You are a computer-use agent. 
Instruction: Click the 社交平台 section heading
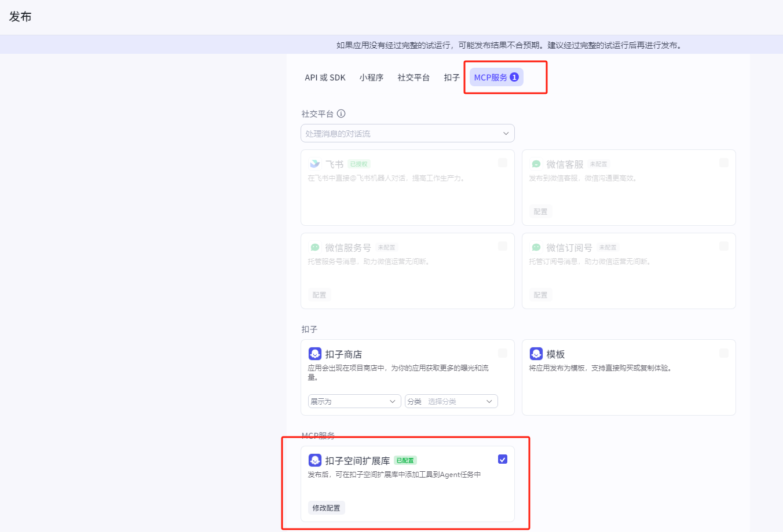pos(317,114)
